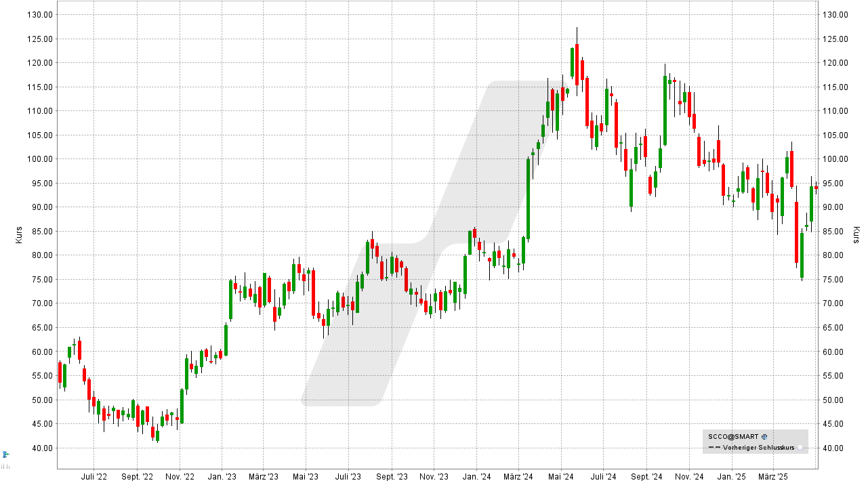Click the März '24 date label
Image resolution: width=868 pixels, height=487 pixels.
coord(518,477)
